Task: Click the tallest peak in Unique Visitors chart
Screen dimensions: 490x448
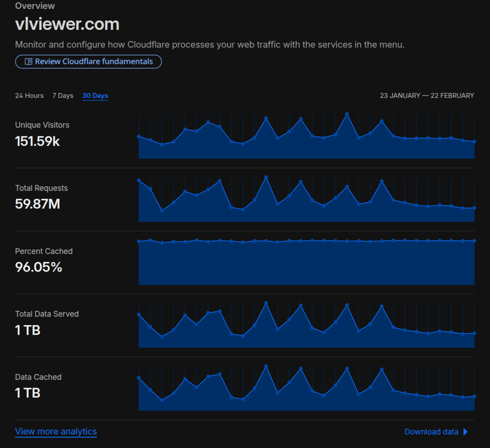Action: coord(347,114)
